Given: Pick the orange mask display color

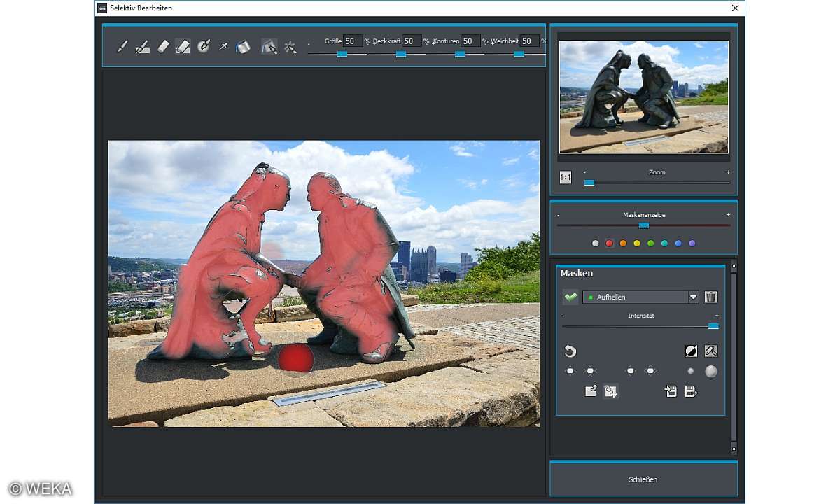Looking at the screenshot, I should pos(623,244).
